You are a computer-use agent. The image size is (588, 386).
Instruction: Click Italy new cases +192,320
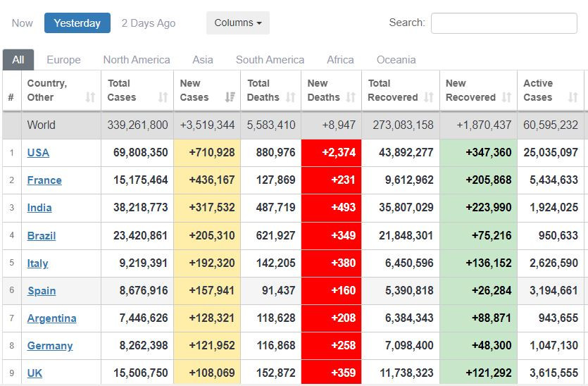tap(212, 263)
